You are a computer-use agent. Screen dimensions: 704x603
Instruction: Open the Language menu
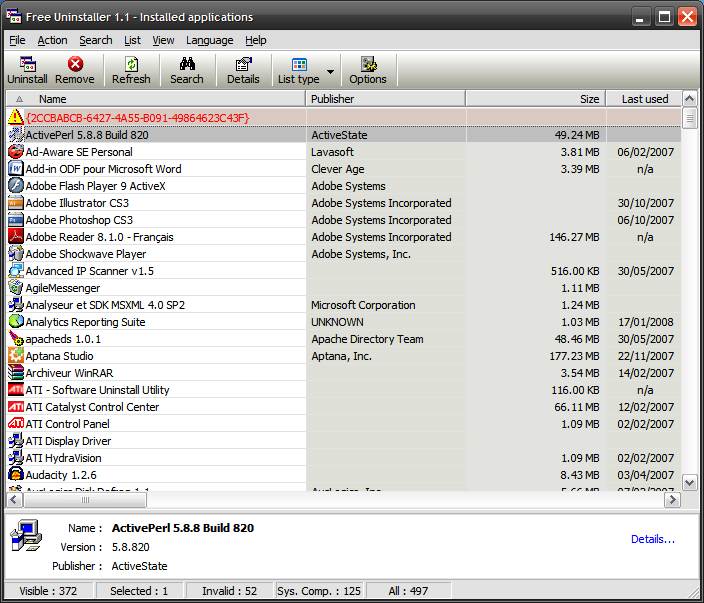click(210, 40)
